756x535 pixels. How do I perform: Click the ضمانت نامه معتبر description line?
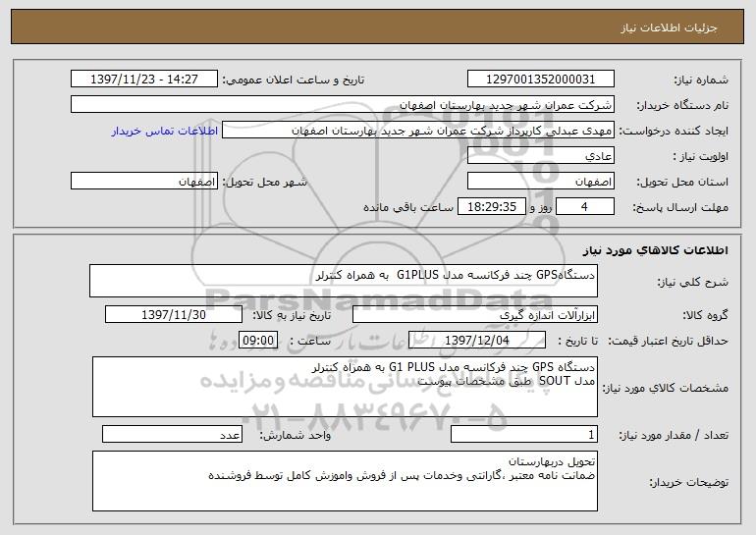402,476
